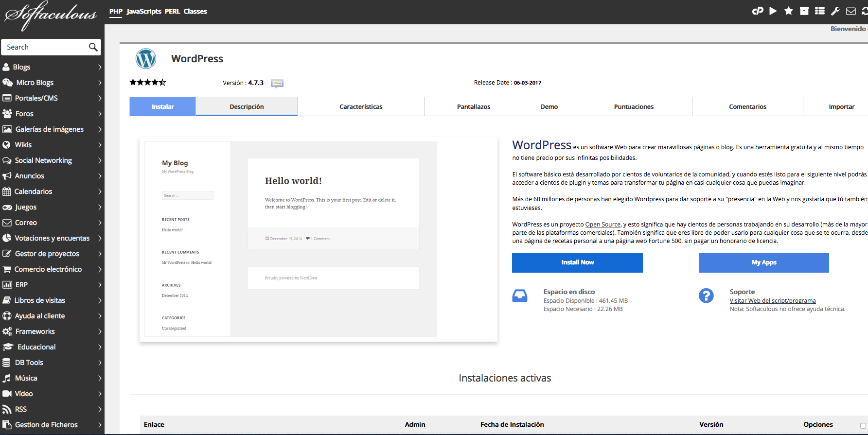Click the Calendarios calendar icon
Image resolution: width=868 pixels, height=435 pixels.
pyautogui.click(x=6, y=191)
